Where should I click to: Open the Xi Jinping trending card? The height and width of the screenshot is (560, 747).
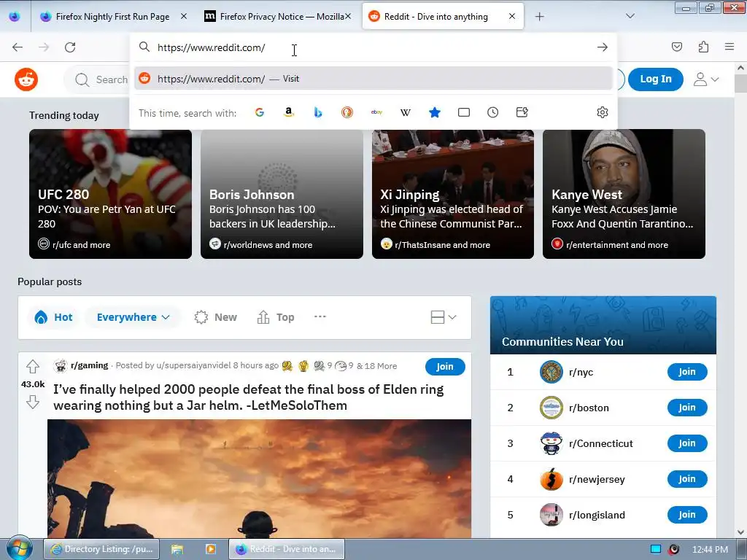452,194
